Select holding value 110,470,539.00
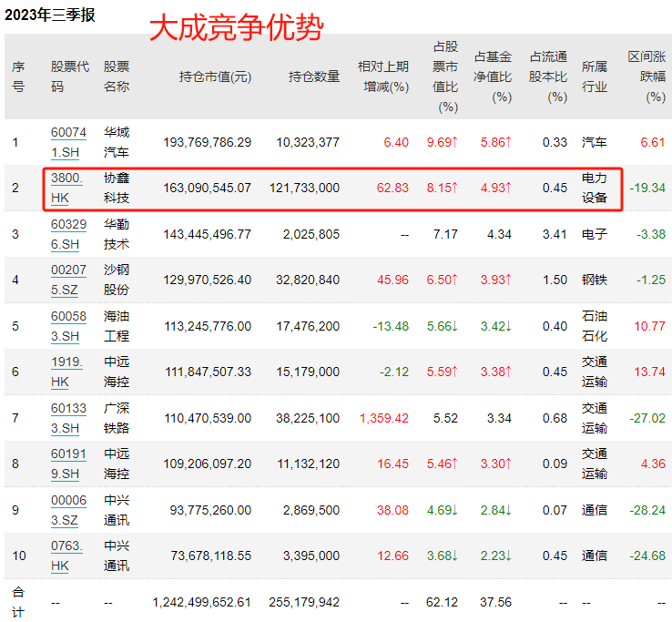Viewport: 672px width, 622px height. click(x=208, y=418)
